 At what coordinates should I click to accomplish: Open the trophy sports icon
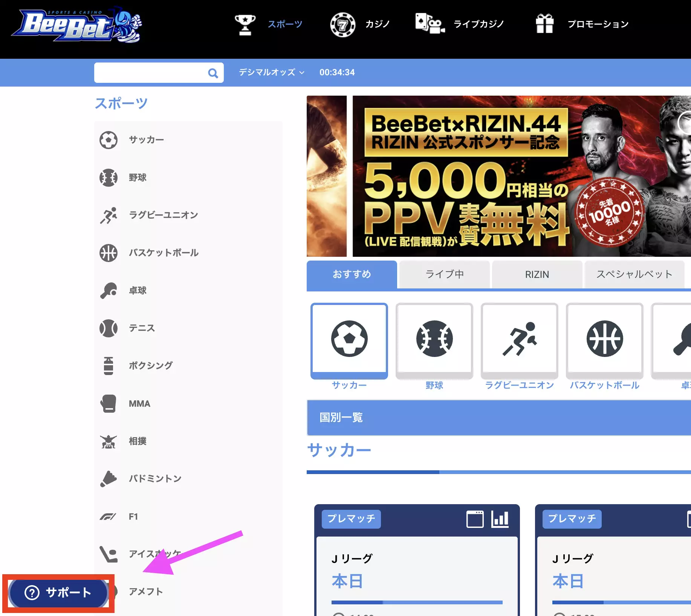245,24
